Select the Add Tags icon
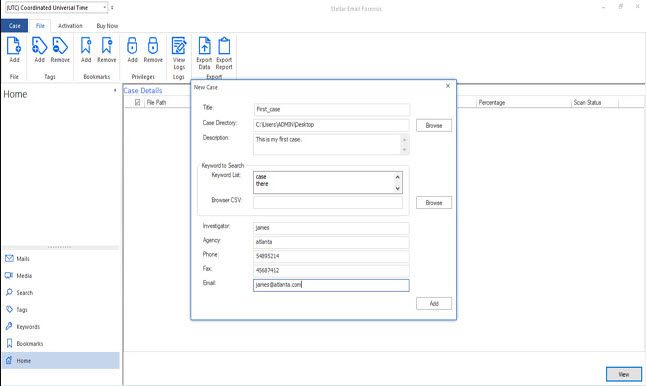 [x=39, y=46]
